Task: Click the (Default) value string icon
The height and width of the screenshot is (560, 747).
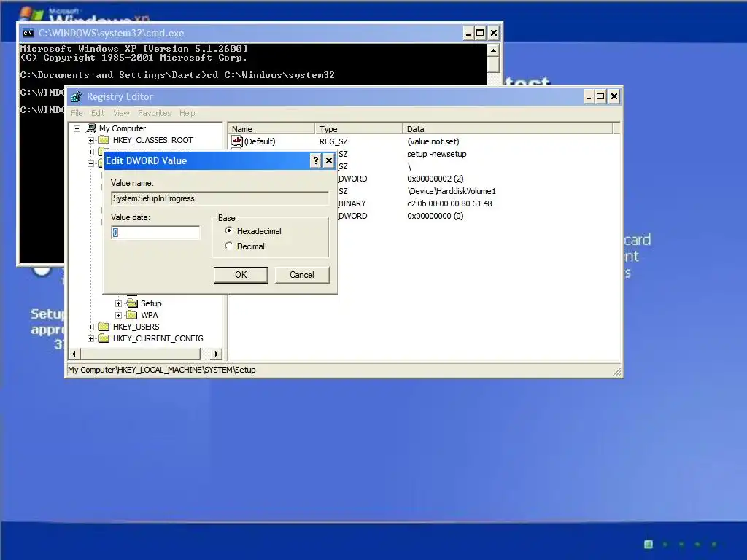Action: tap(237, 141)
